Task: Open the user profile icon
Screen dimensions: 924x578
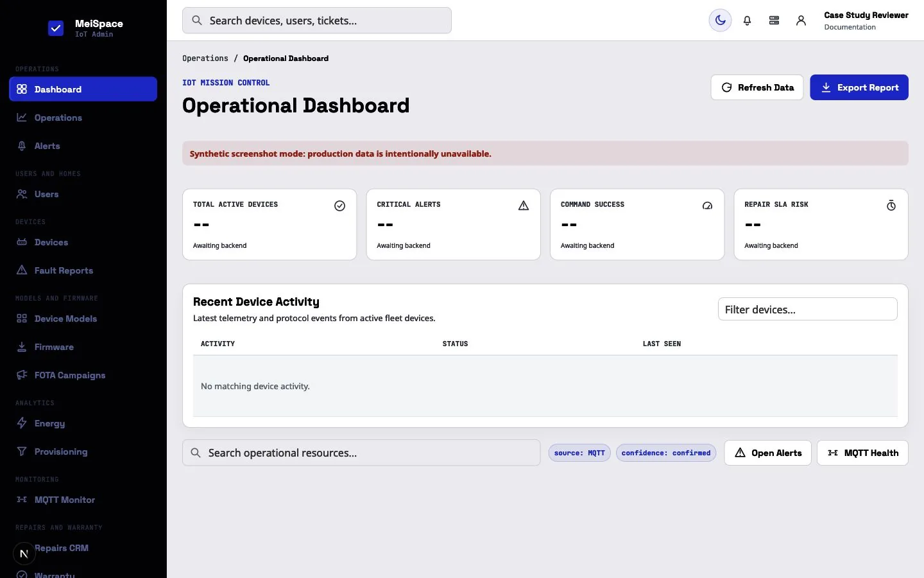Action: pyautogui.click(x=801, y=21)
